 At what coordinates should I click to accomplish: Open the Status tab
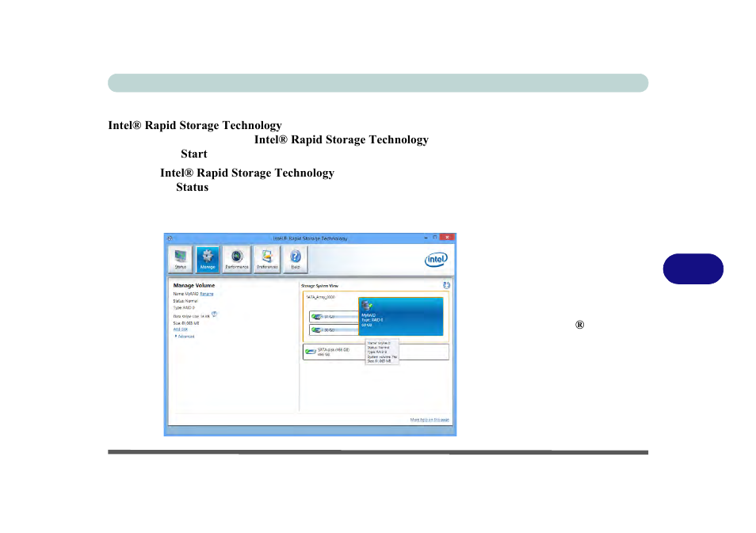click(x=181, y=259)
